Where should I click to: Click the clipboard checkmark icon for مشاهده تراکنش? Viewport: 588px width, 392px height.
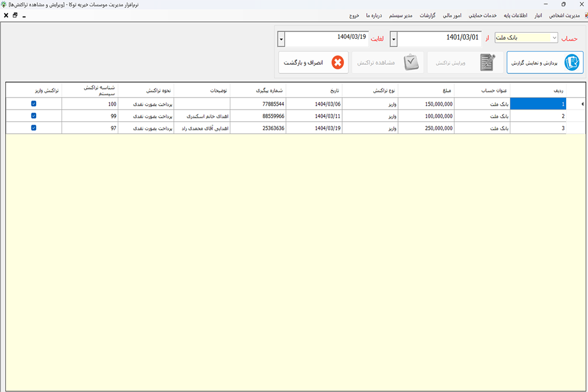pyautogui.click(x=411, y=63)
